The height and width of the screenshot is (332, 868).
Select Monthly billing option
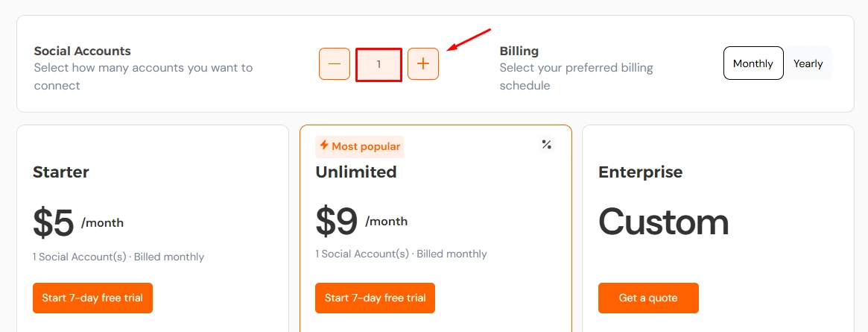pos(753,63)
